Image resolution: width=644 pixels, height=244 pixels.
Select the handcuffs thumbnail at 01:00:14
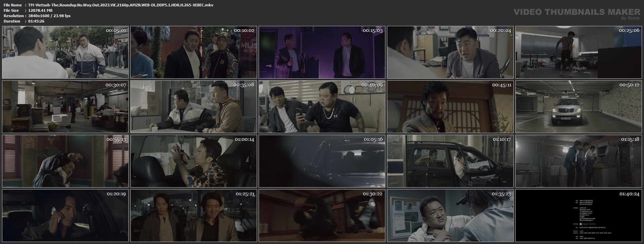[194, 161]
